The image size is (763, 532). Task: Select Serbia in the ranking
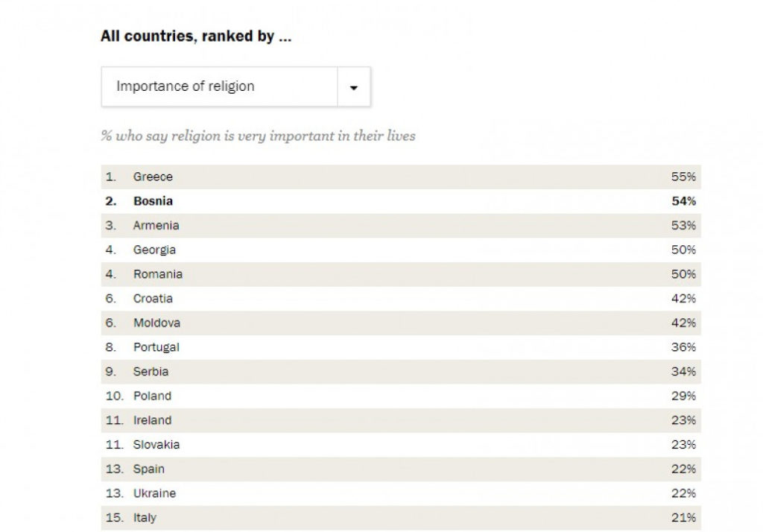(151, 372)
